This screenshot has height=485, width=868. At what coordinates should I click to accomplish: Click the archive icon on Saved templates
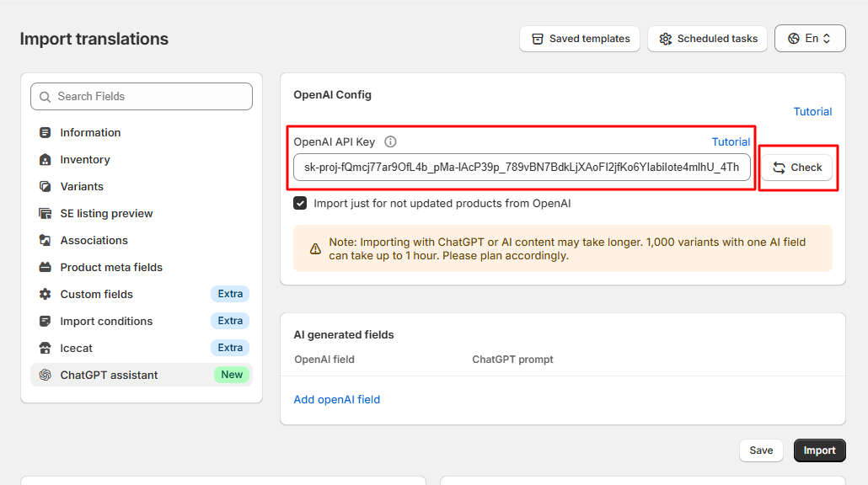[x=538, y=39]
